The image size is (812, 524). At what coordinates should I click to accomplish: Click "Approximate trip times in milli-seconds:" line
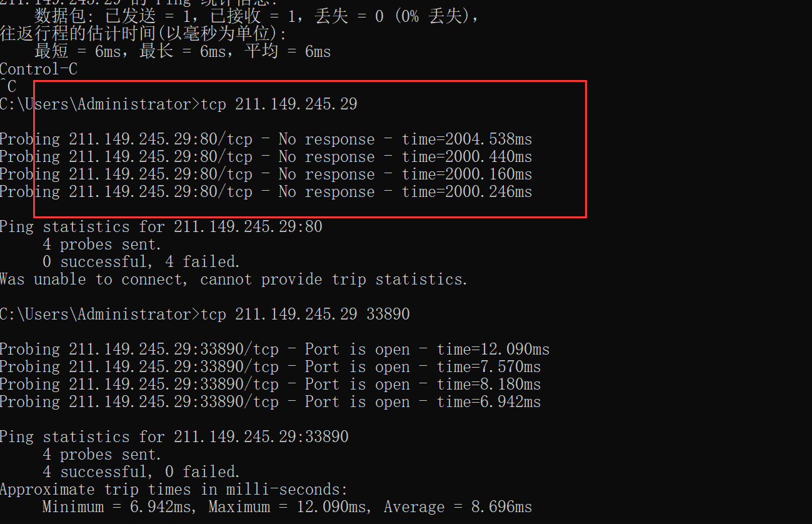[x=173, y=489]
